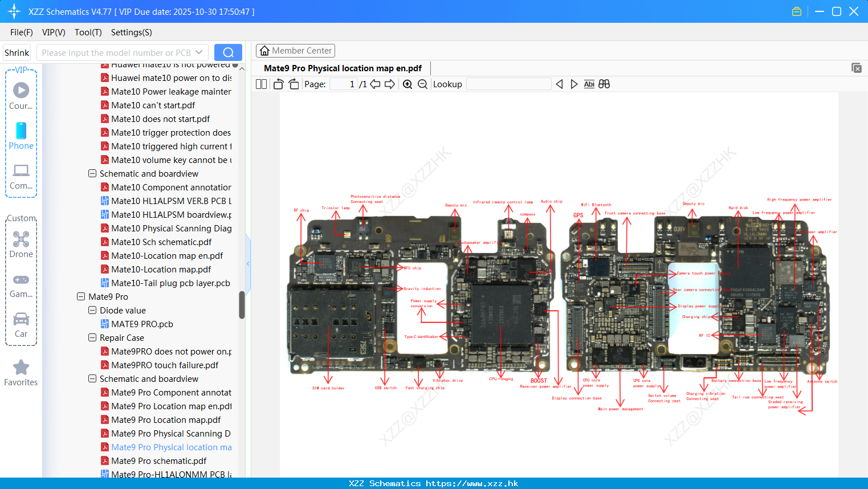Open Mate9PRO touch failure.pdf

coord(160,365)
